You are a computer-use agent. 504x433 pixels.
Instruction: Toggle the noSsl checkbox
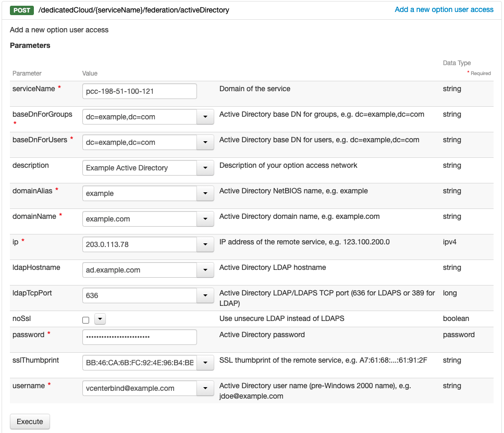pyautogui.click(x=86, y=320)
